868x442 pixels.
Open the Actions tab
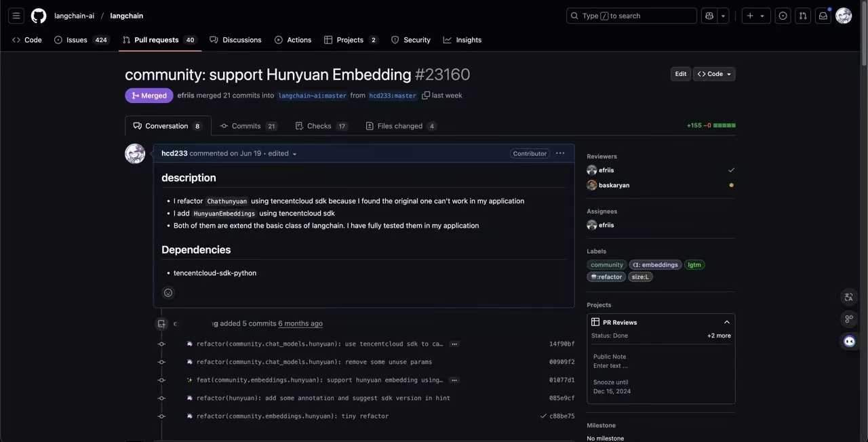point(293,40)
